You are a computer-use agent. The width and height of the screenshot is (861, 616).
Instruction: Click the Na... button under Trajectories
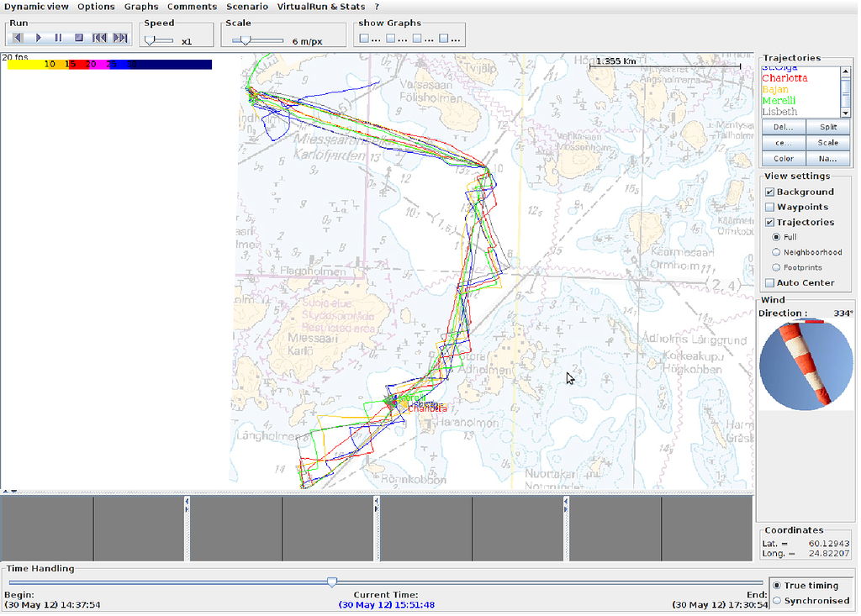click(828, 159)
